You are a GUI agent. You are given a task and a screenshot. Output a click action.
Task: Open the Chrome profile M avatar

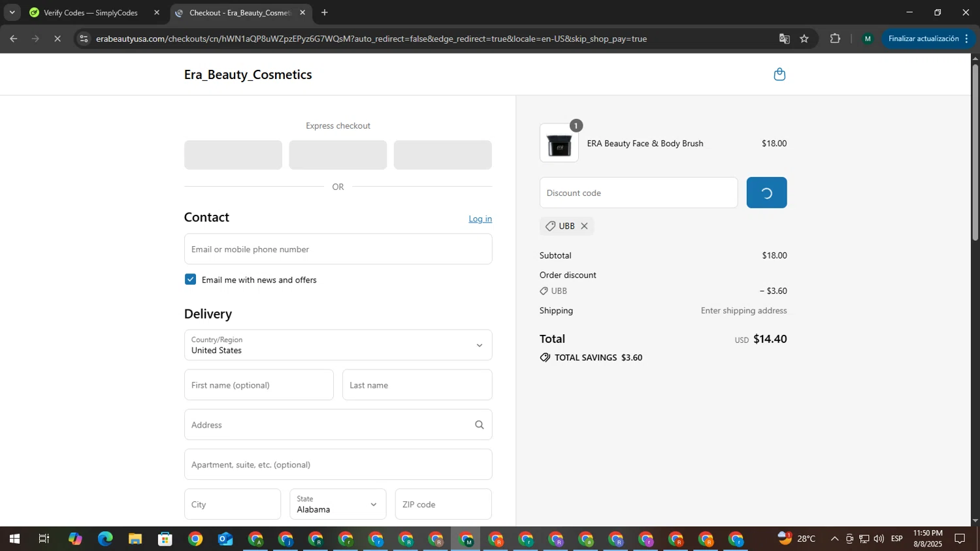pyautogui.click(x=868, y=39)
